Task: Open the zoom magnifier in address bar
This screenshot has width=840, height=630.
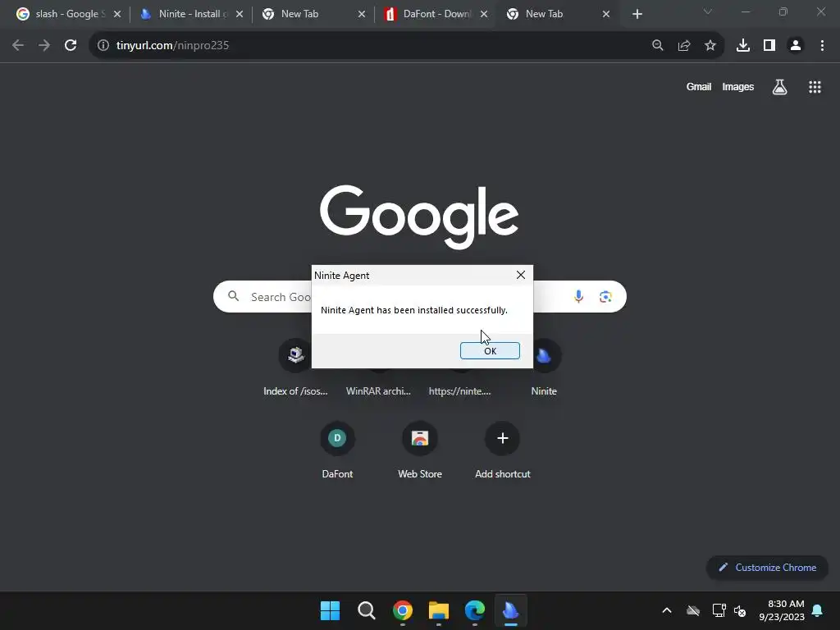Action: [658, 46]
